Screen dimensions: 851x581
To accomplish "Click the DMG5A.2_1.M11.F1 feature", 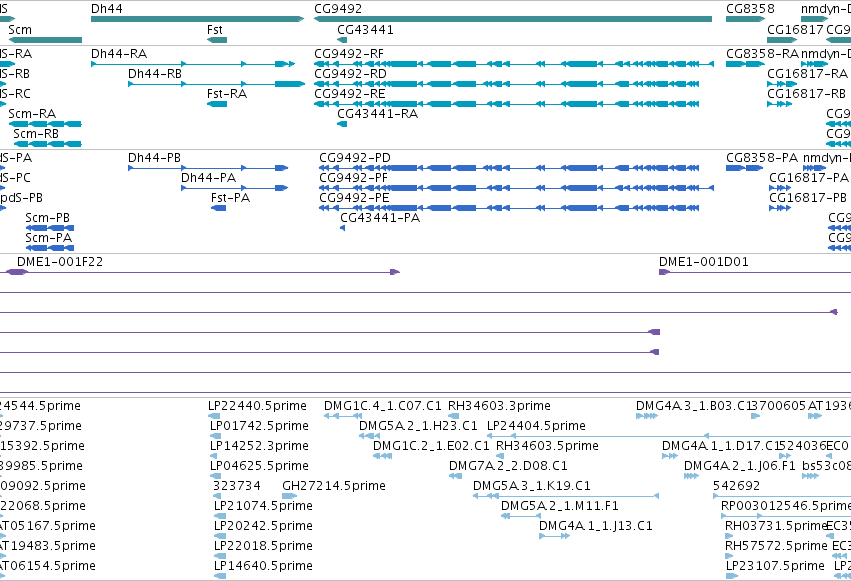I will [x=521, y=517].
